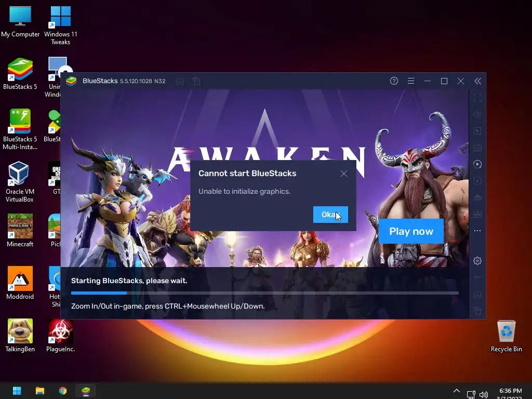Click the Home icon in title bar

pos(180,81)
